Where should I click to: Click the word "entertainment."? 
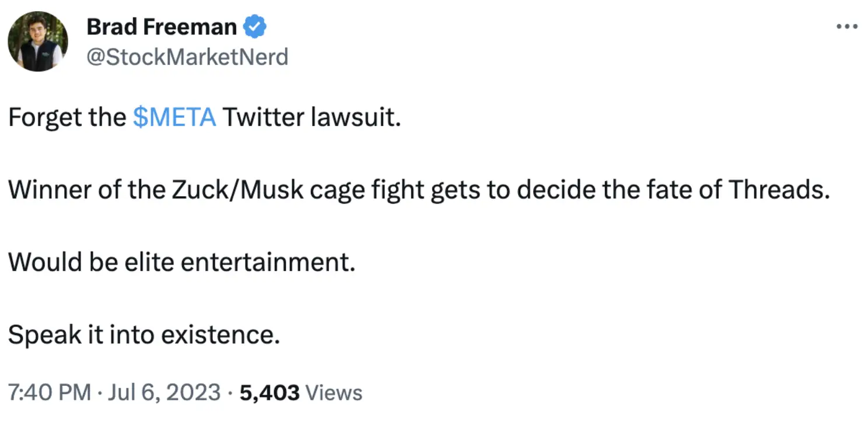[x=268, y=263]
